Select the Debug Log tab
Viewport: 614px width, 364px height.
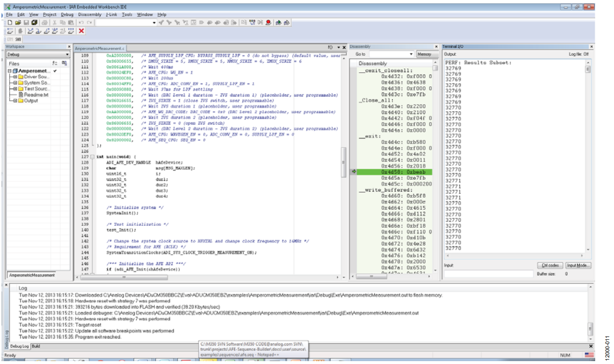19,346
